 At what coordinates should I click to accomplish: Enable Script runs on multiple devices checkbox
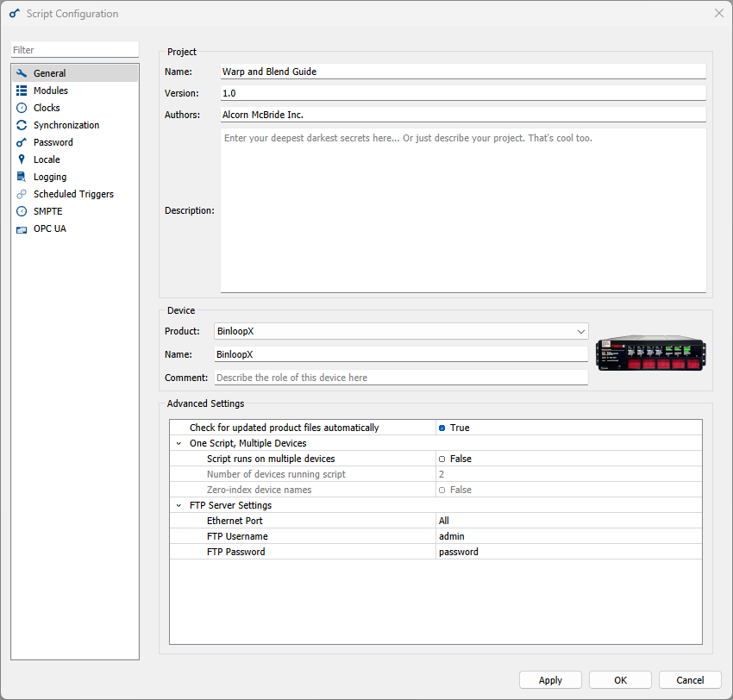pyautogui.click(x=442, y=459)
